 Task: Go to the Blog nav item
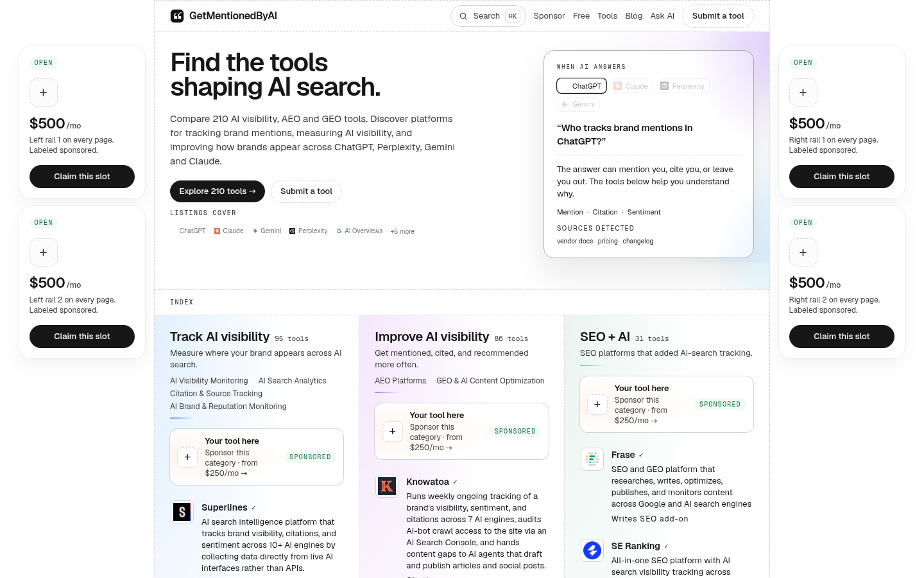pos(634,16)
